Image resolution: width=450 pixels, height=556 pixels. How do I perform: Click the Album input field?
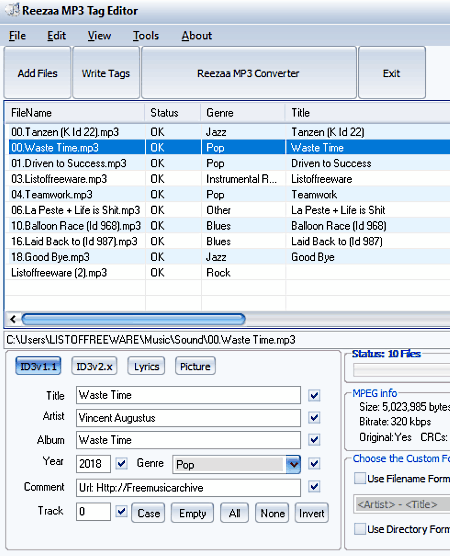point(188,440)
